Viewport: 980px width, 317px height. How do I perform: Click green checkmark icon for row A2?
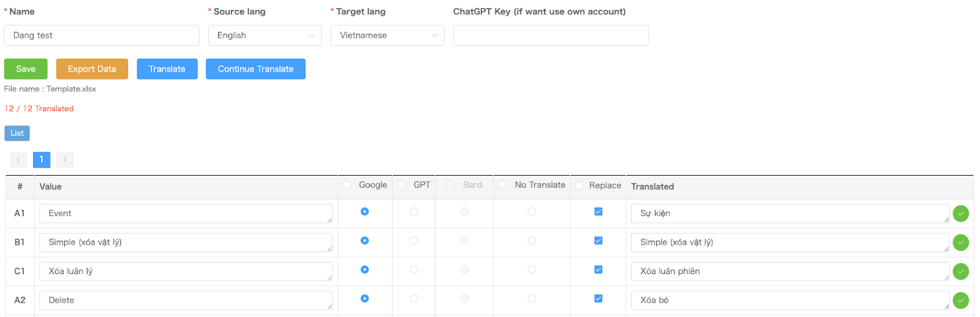pyautogui.click(x=960, y=300)
